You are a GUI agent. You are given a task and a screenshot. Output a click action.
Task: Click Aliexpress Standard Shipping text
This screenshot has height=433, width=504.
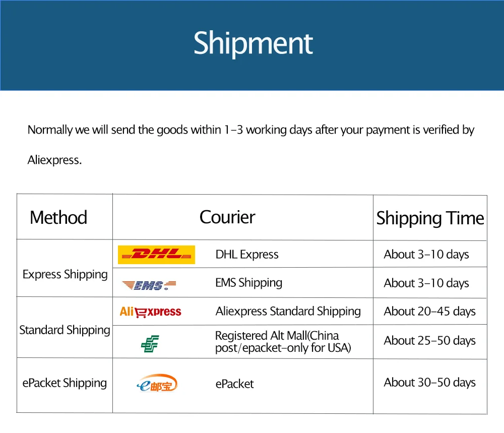coord(288,312)
